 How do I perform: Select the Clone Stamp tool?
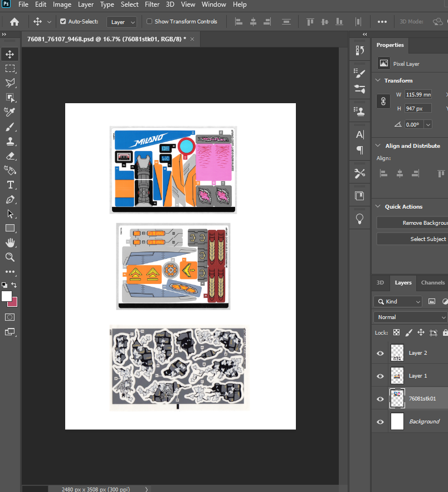[x=9, y=142]
